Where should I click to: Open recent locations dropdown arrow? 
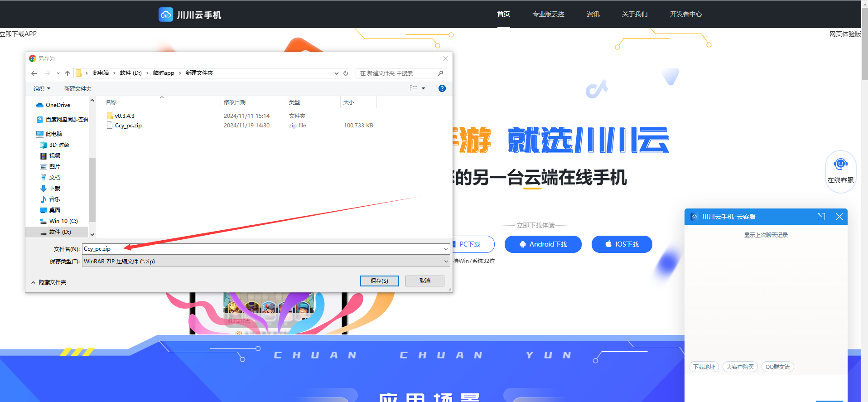click(58, 73)
